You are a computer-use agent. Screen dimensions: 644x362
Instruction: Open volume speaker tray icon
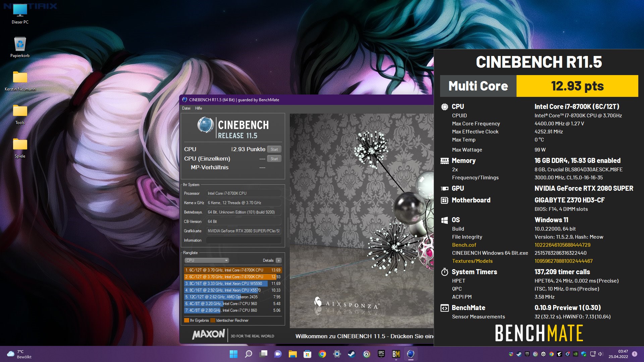pyautogui.click(x=601, y=354)
